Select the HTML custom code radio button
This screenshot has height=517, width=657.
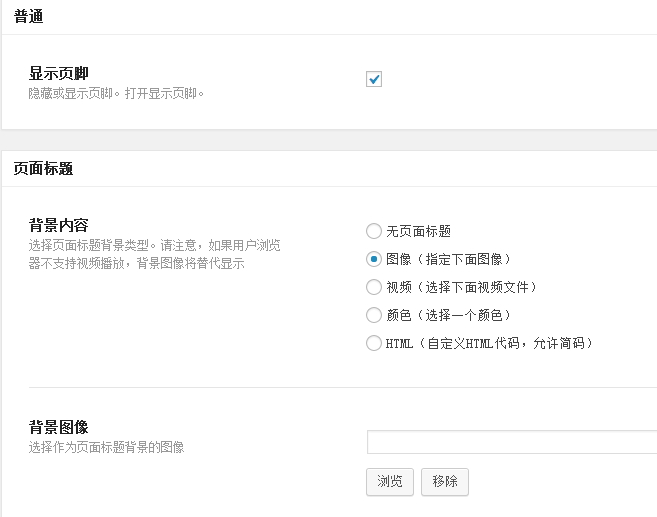pyautogui.click(x=374, y=343)
